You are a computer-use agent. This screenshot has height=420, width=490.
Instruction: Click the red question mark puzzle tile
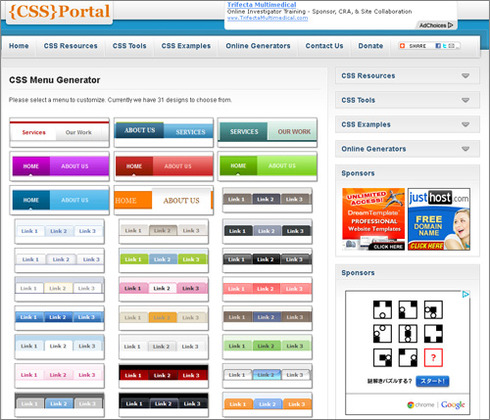(x=433, y=358)
